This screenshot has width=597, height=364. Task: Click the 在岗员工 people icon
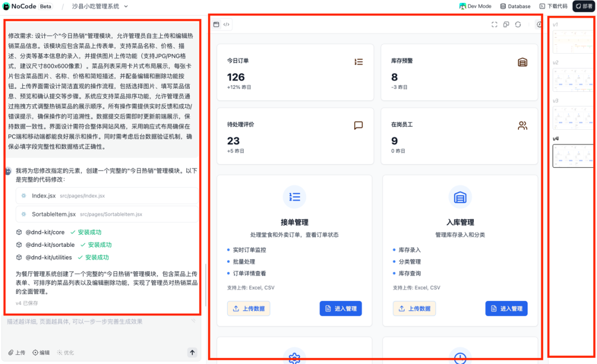522,125
